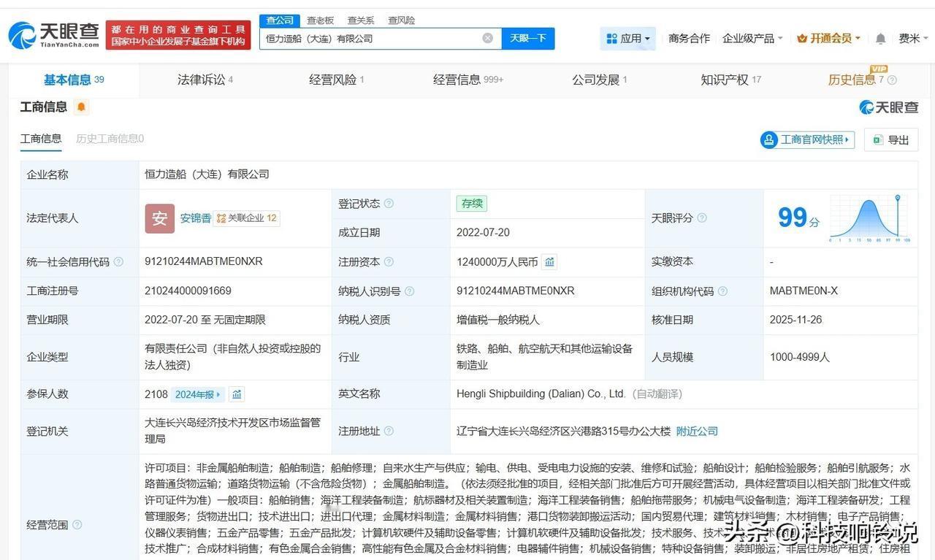Click the red 安 avatar of legal representative
Image resolution: width=935 pixels, height=560 pixels.
tap(159, 218)
